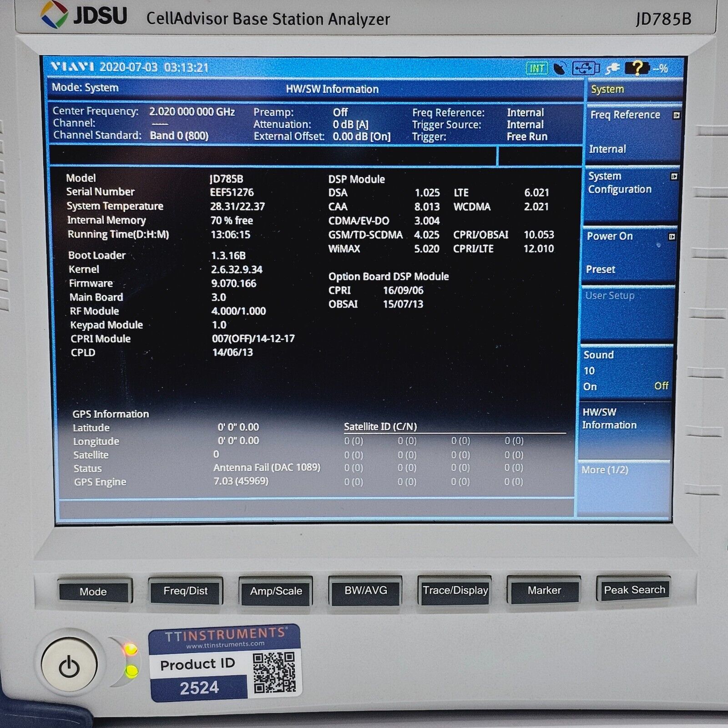Expand the Freq Reference submenu arrow
This screenshot has width=728, height=728.
point(676,116)
